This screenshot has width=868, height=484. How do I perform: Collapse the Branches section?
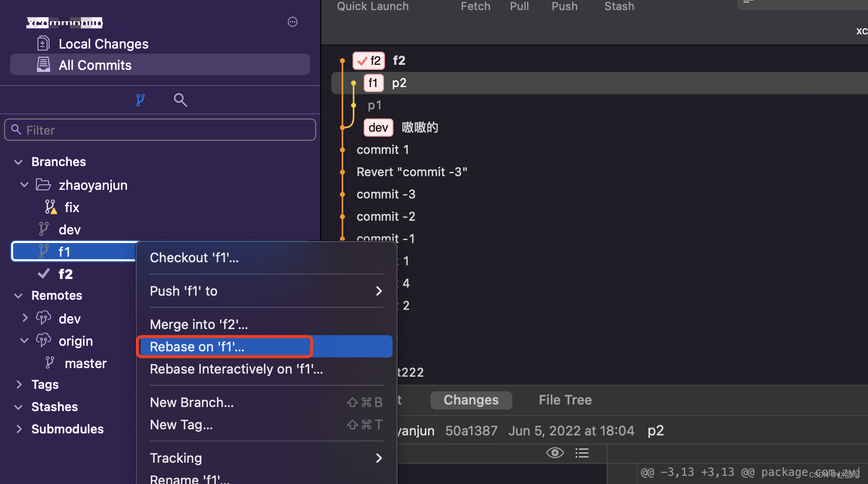coord(18,162)
